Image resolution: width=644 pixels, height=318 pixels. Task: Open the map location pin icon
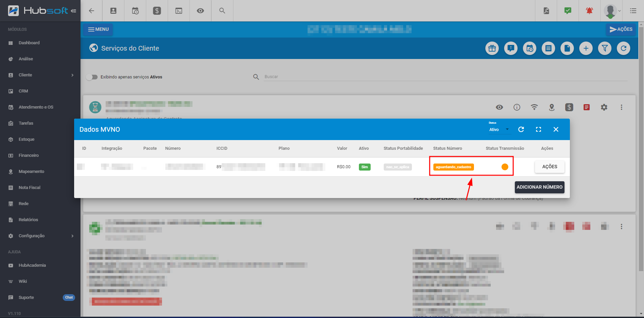tap(552, 107)
